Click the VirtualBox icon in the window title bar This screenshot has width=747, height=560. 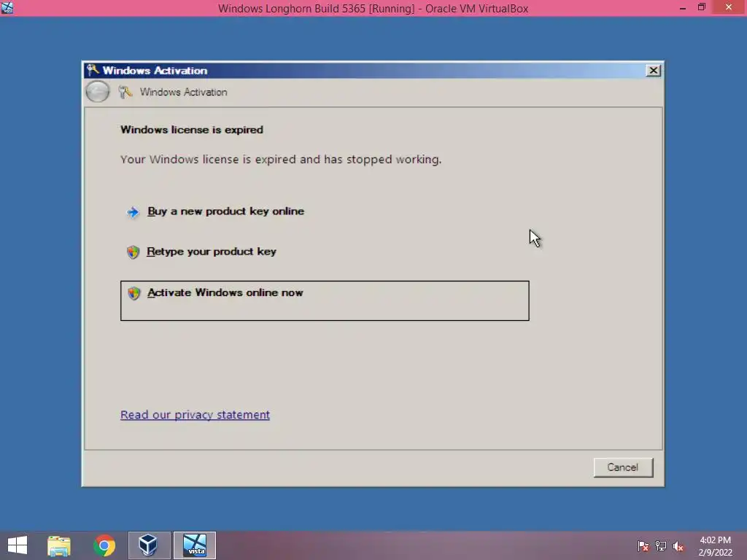[7, 7]
